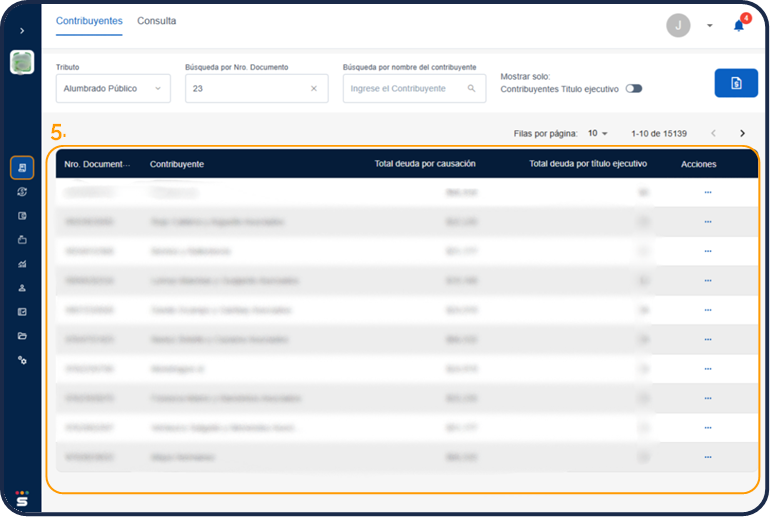
Task: Switch to the Consulta tab
Action: coord(156,20)
